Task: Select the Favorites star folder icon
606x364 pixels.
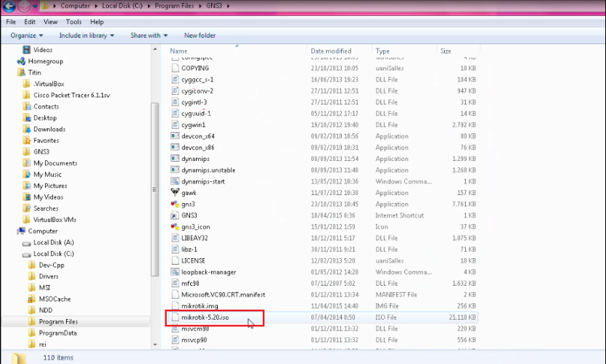Action: 26,141
